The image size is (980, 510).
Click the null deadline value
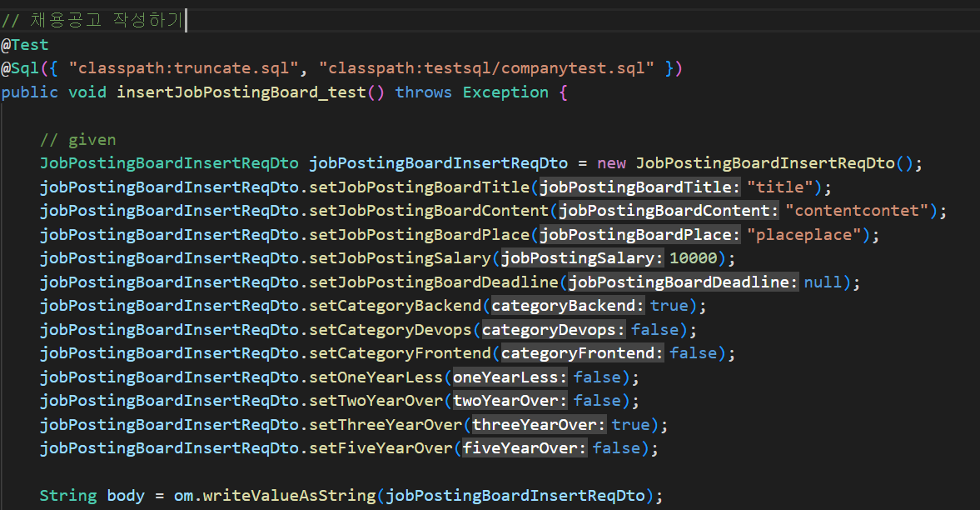click(823, 282)
